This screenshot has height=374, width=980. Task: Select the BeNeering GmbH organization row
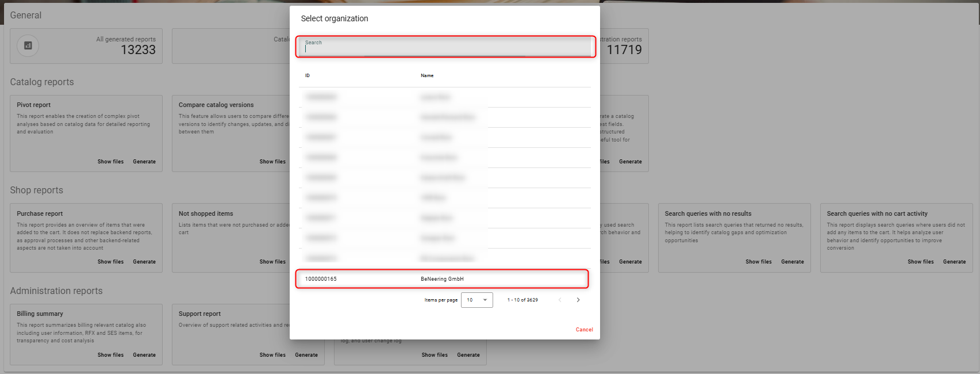pos(441,279)
